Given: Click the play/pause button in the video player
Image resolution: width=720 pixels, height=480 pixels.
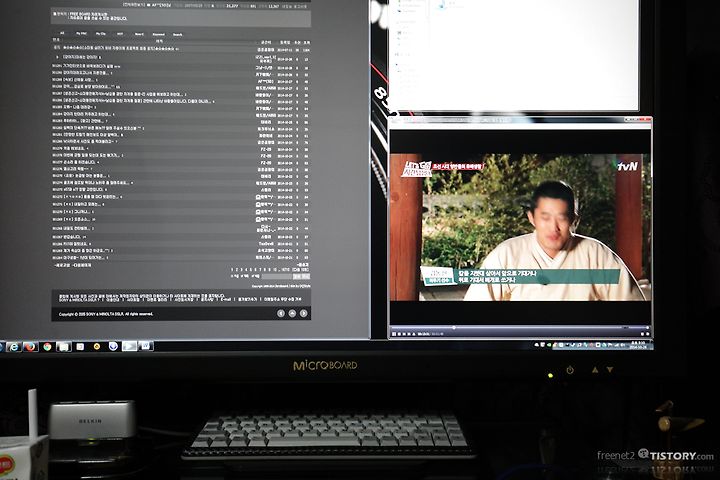Looking at the screenshot, I should click(x=394, y=334).
